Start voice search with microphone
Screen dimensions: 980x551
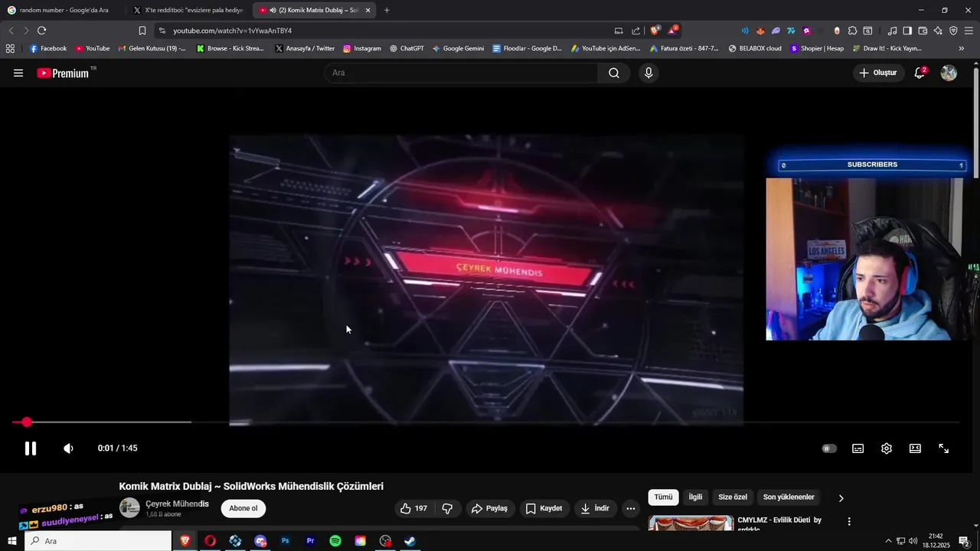coord(648,73)
